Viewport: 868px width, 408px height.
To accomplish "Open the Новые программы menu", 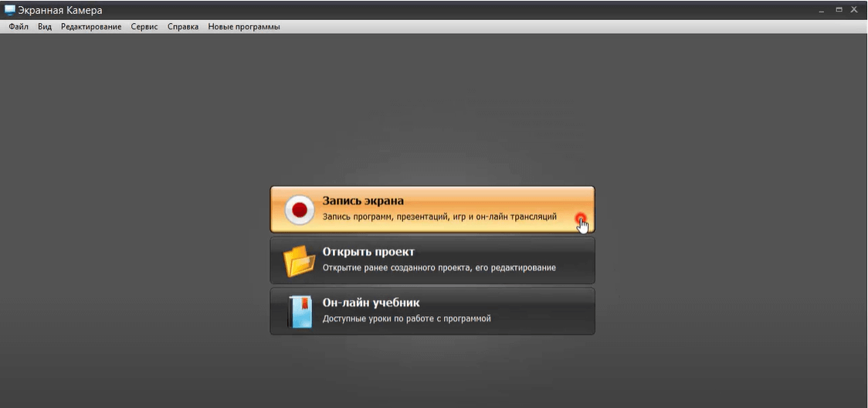I will click(244, 26).
